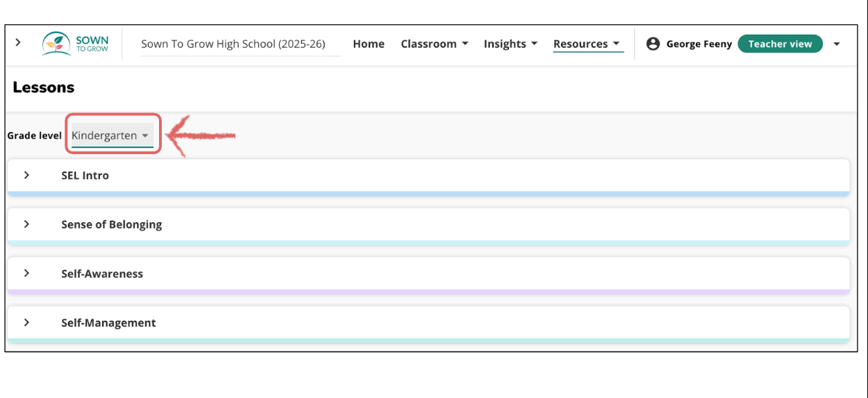Expand the sidebar with the top-left chevron
The image size is (868, 398).
click(x=18, y=43)
